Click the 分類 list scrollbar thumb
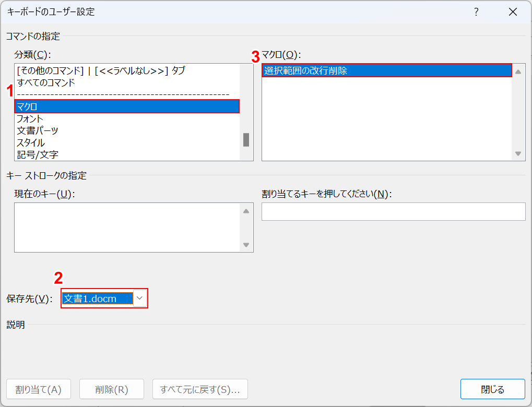 coord(246,140)
